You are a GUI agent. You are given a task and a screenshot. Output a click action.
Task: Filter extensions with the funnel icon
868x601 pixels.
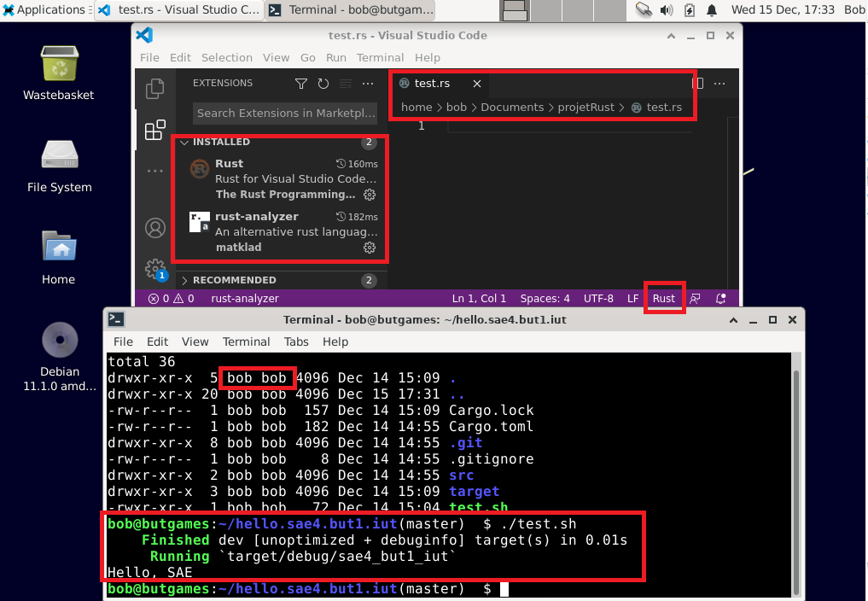point(301,84)
